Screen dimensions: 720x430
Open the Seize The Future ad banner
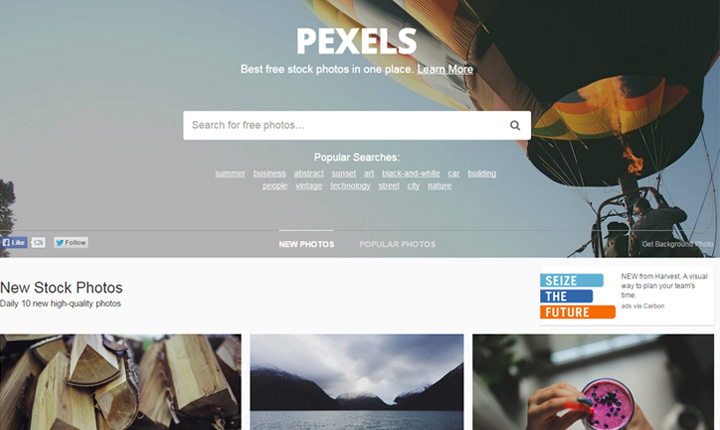tap(578, 296)
